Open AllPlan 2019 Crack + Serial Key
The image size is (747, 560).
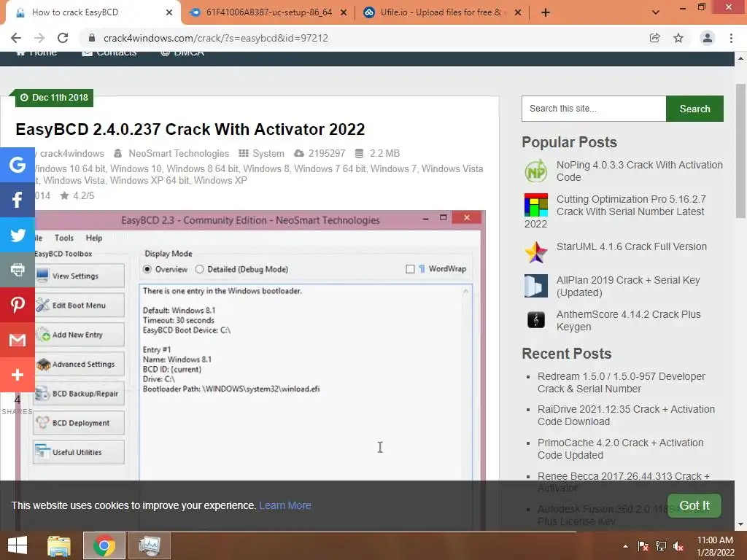[628, 286]
